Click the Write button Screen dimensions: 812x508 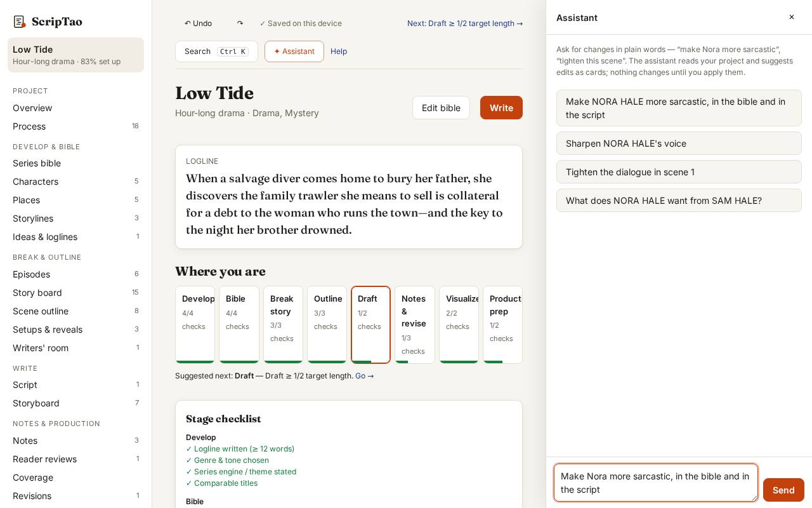click(x=501, y=108)
